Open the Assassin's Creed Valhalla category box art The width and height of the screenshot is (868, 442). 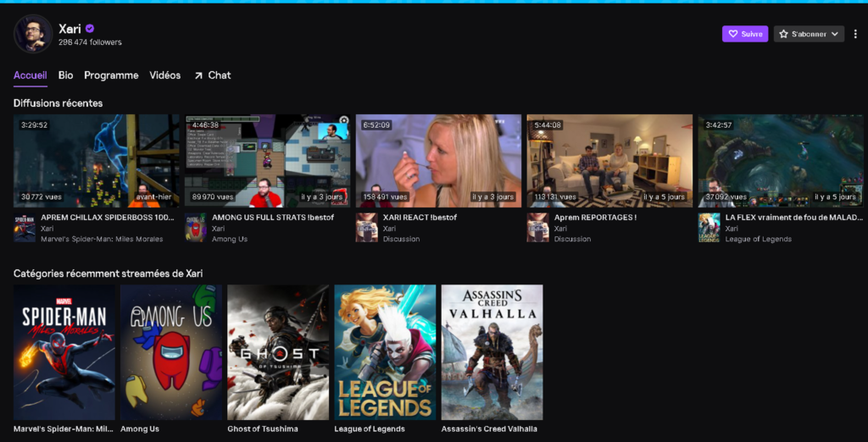coord(492,352)
